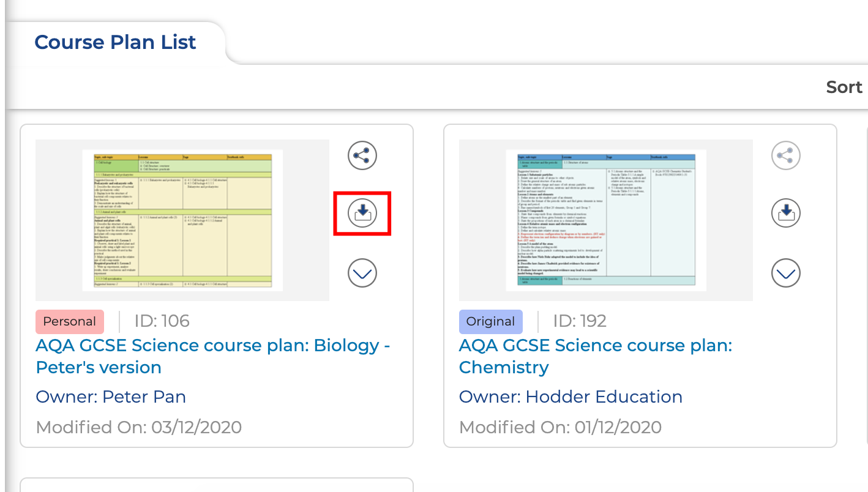Click the Original badge on the Chemistry card
The image size is (868, 492).
[490, 321]
